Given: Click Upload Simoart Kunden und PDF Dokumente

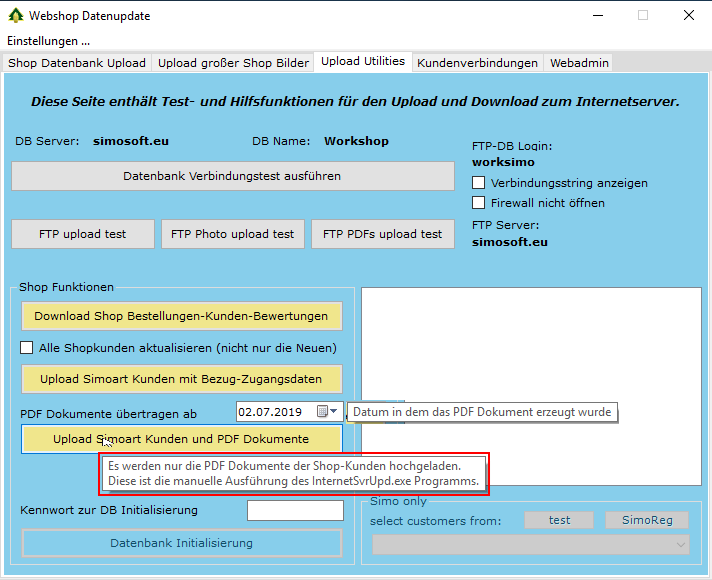Looking at the screenshot, I should (x=181, y=439).
